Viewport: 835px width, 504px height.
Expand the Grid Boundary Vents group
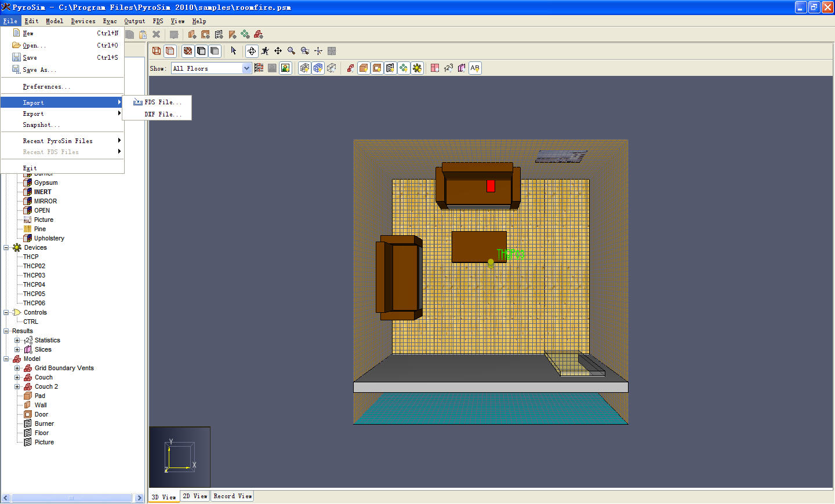click(x=17, y=368)
